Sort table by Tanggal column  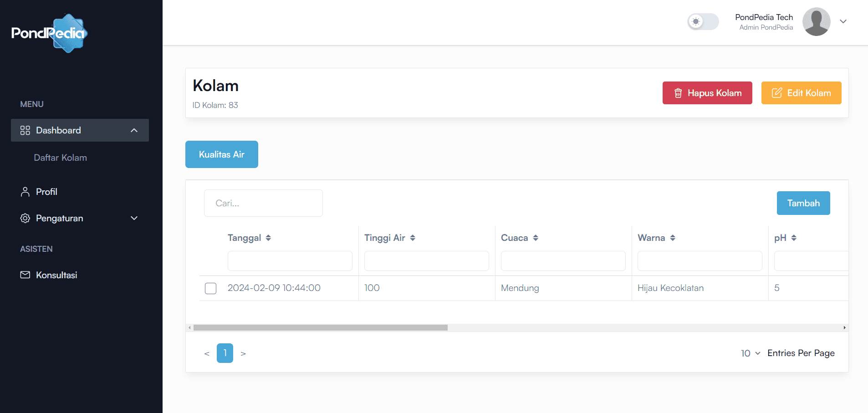(x=268, y=238)
